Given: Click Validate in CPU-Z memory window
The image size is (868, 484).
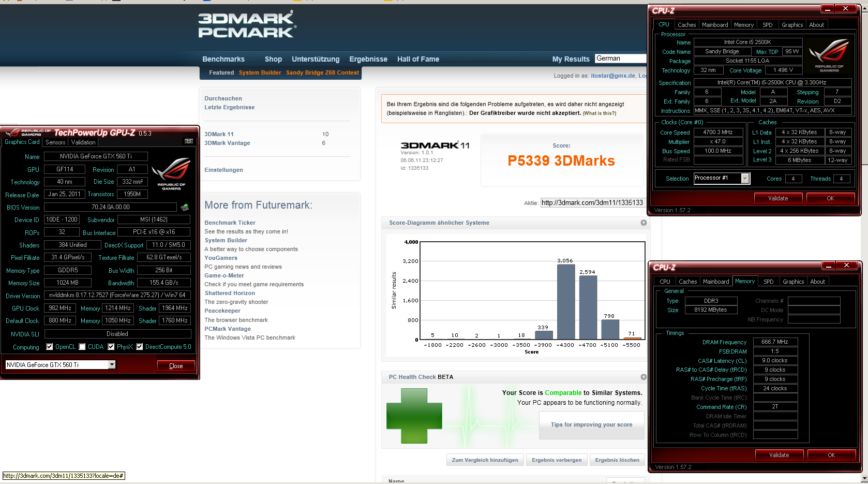Looking at the screenshot, I should tap(779, 455).
